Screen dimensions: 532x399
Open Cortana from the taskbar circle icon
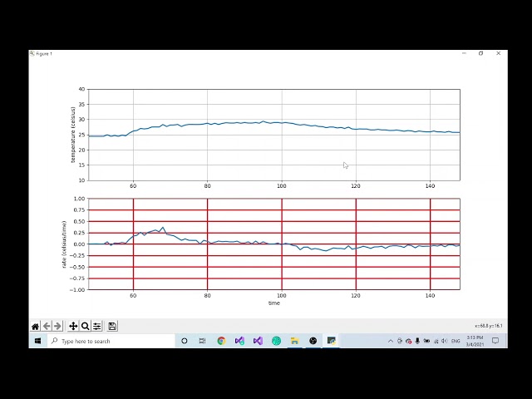[185, 341]
